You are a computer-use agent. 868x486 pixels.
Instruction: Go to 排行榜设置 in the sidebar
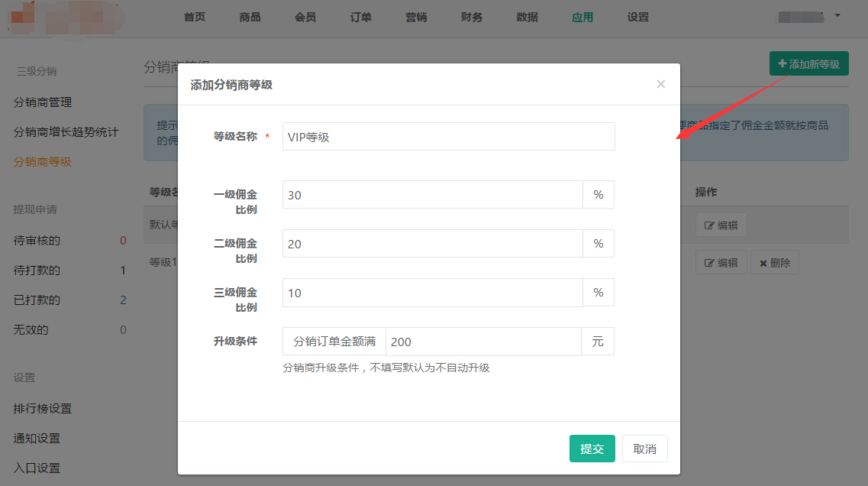[43, 409]
